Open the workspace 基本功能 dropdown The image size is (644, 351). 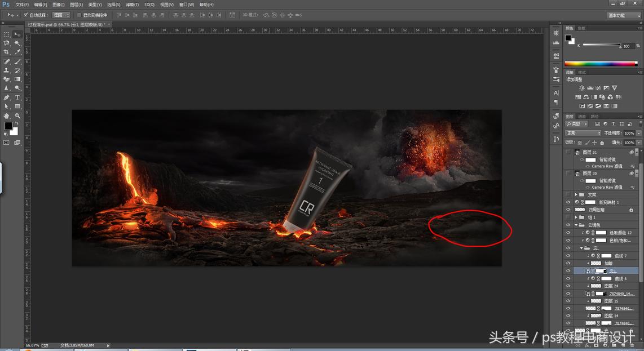click(624, 15)
